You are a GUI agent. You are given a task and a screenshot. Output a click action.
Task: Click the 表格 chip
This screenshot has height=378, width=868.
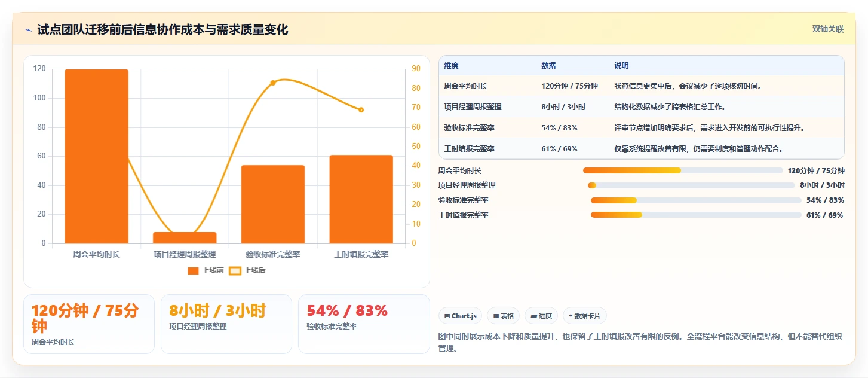click(503, 316)
